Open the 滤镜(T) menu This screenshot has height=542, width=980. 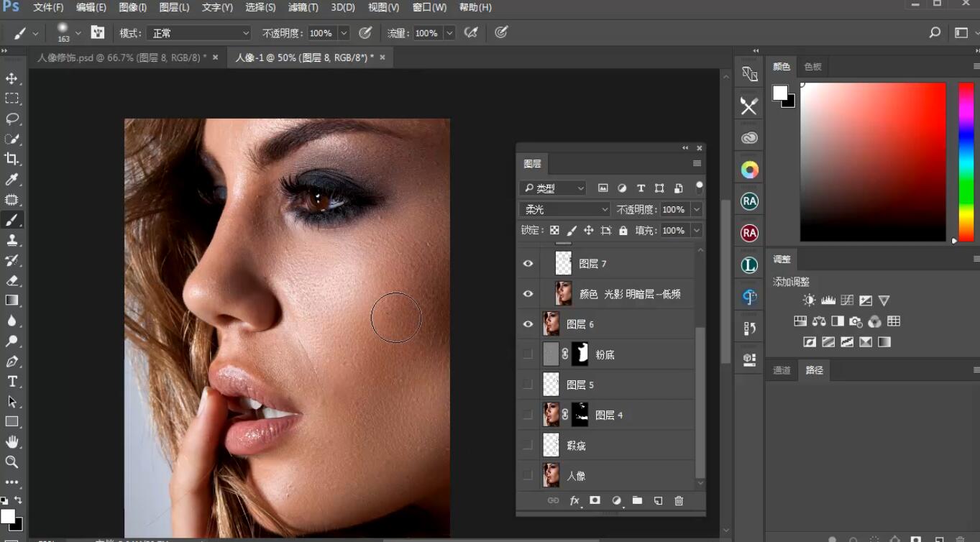(303, 7)
